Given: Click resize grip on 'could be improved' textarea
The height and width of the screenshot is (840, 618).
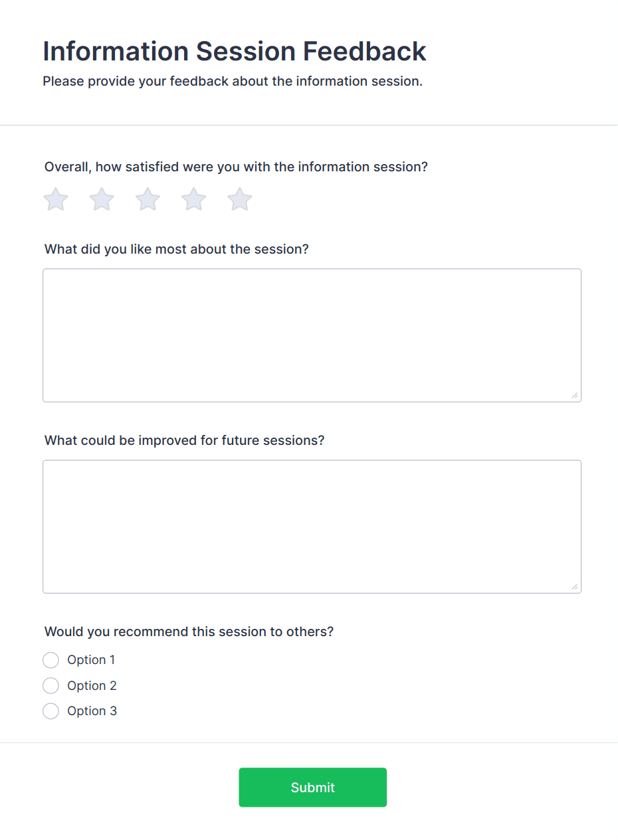Looking at the screenshot, I should pyautogui.click(x=574, y=586).
